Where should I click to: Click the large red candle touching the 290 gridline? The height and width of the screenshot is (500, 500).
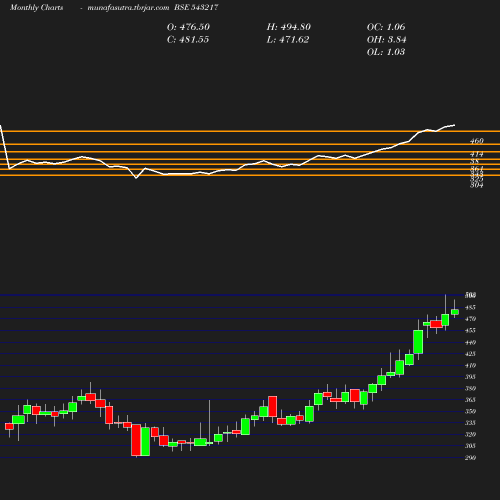point(136,440)
